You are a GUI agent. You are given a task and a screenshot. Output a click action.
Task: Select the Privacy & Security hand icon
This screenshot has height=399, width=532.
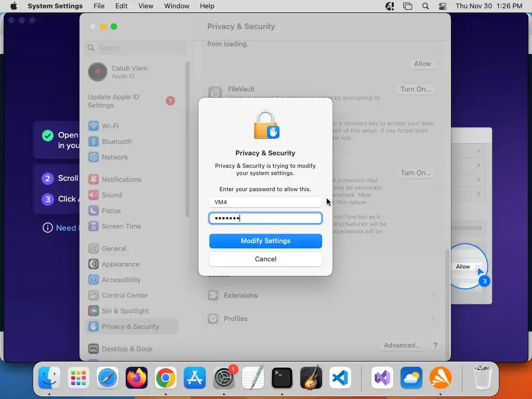point(94,327)
